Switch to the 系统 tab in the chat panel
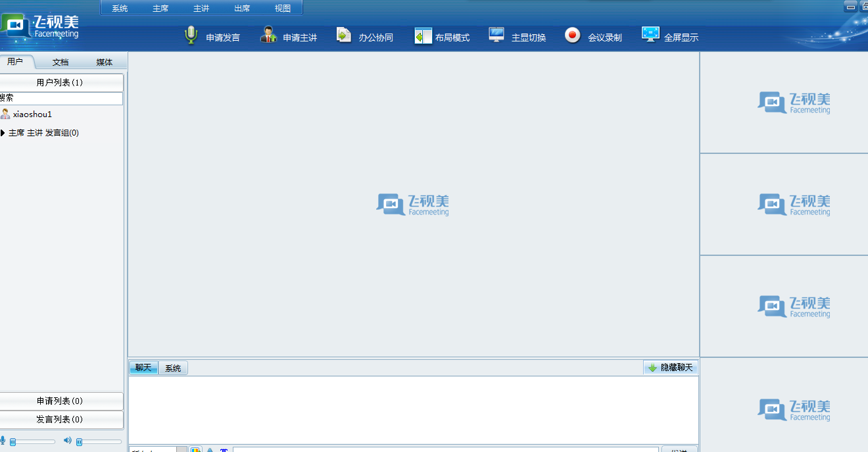868x452 pixels. tap(173, 368)
